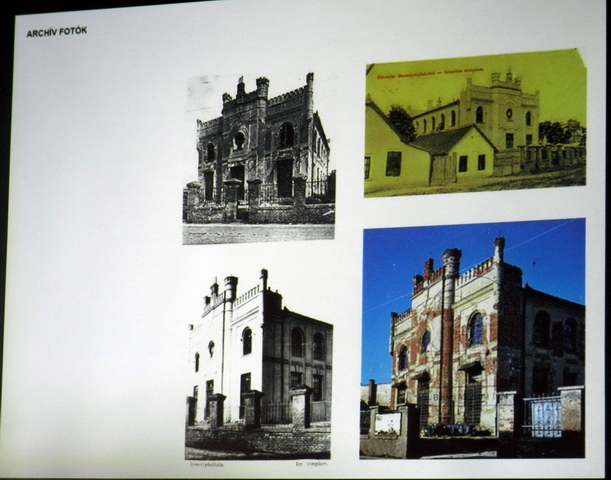
Task: Click the small gabled house in the postcard
Action: (456, 150)
